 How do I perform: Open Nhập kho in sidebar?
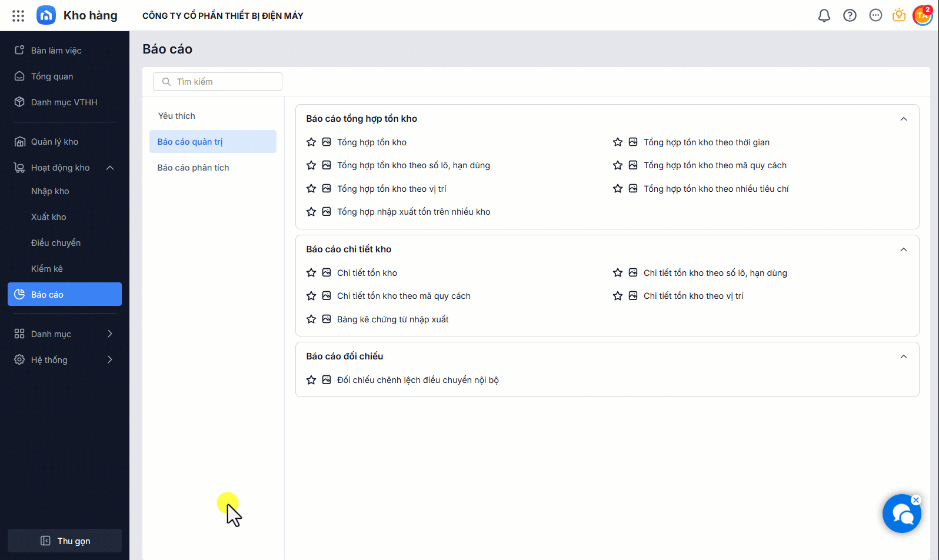[50, 191]
